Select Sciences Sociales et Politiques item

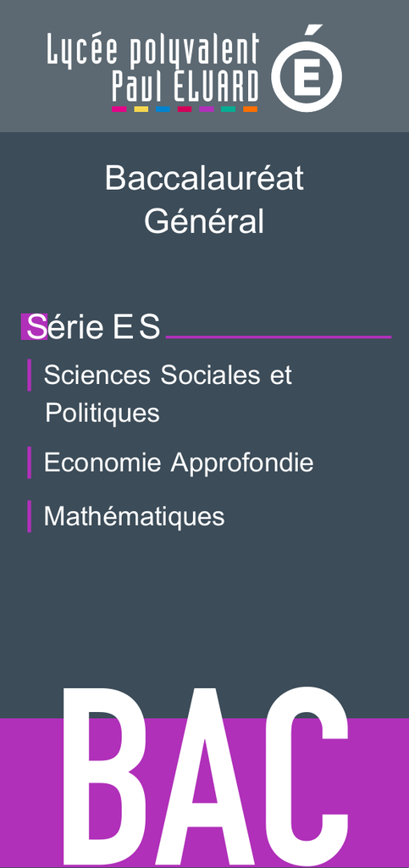click(168, 393)
